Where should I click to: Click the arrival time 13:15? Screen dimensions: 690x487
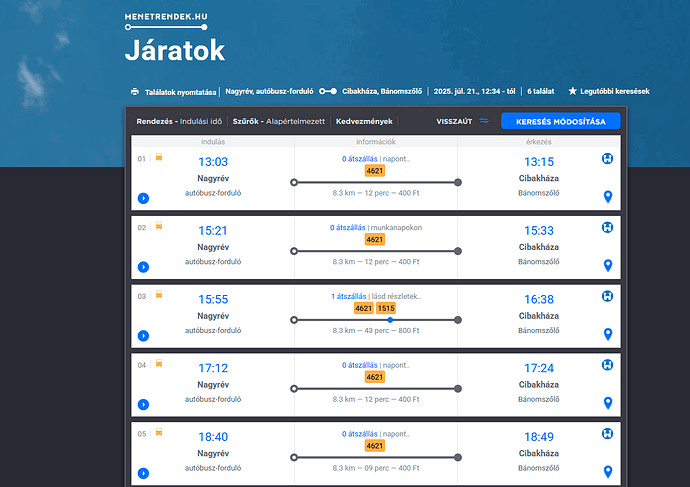coord(539,162)
